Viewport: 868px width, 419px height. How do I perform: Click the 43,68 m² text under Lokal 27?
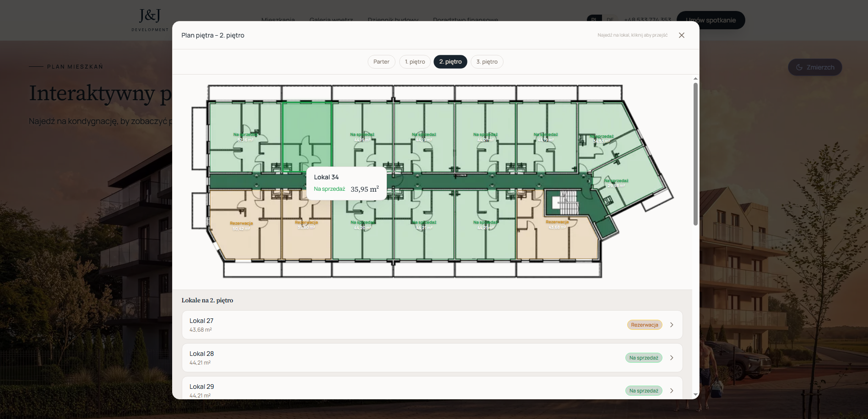pos(201,330)
